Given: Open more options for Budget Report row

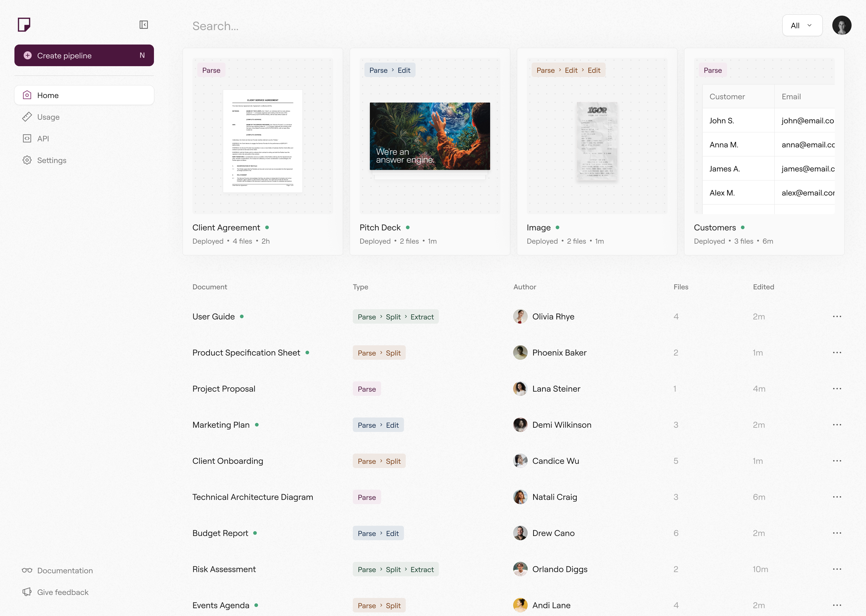Looking at the screenshot, I should pos(837,533).
